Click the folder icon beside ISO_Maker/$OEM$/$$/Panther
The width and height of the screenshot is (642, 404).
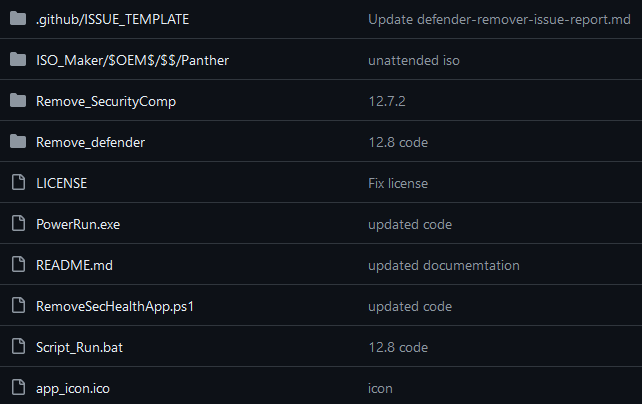(18, 59)
